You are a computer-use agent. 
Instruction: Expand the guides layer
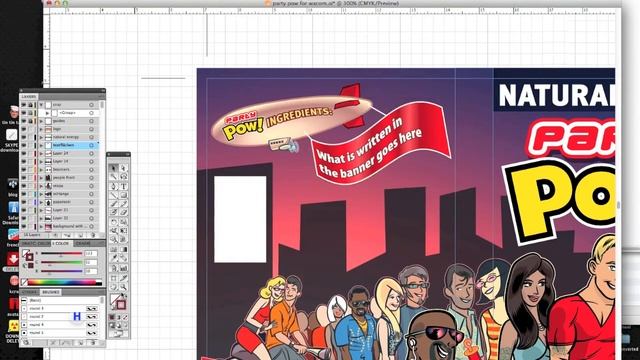click(41, 121)
